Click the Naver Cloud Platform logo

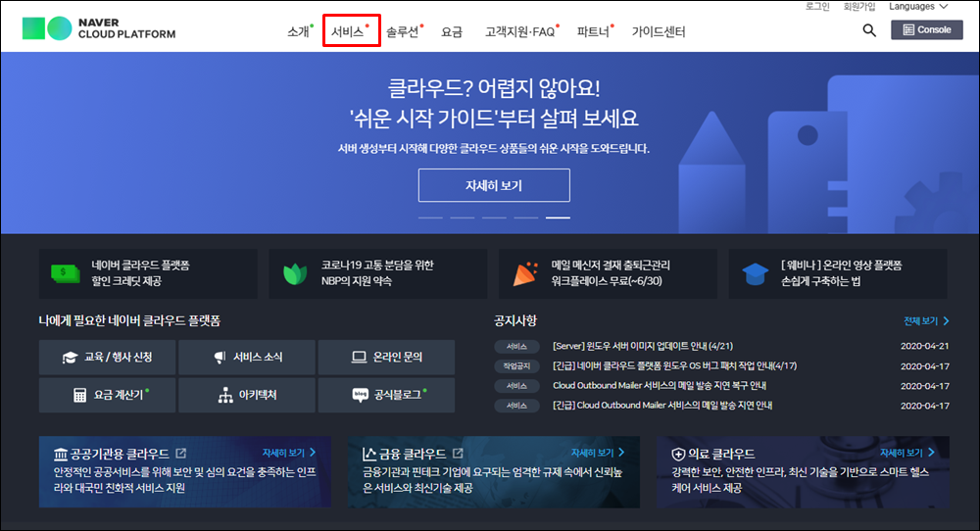pos(99,28)
